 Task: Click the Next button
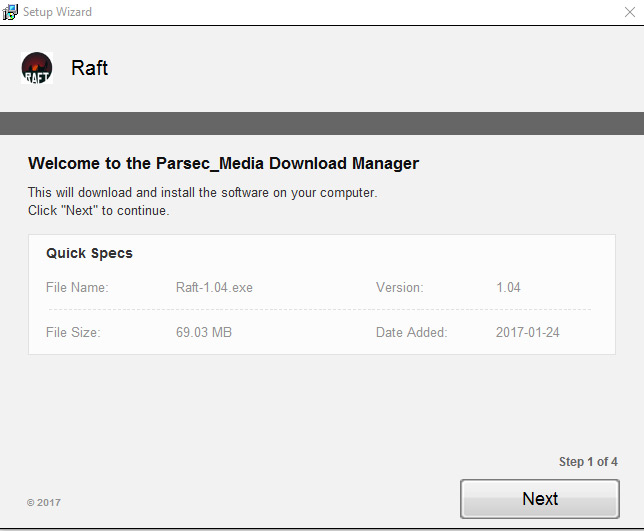(x=540, y=499)
